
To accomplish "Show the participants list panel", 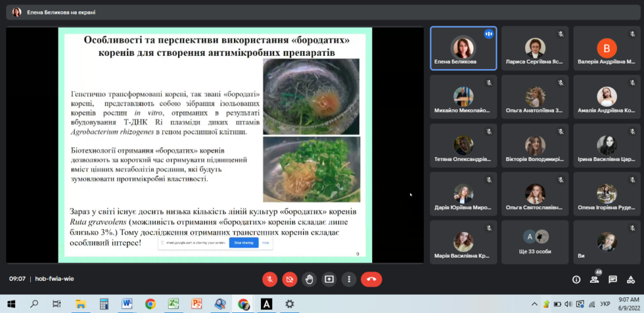I will click(x=594, y=280).
